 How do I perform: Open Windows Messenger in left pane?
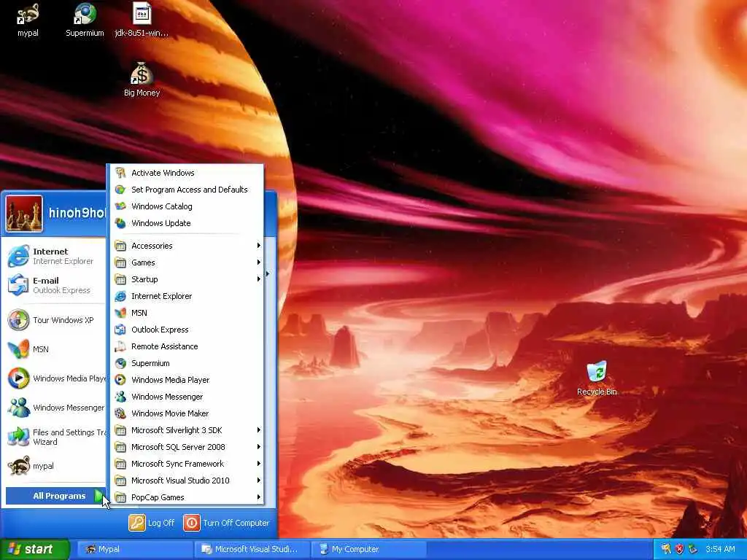55,408
